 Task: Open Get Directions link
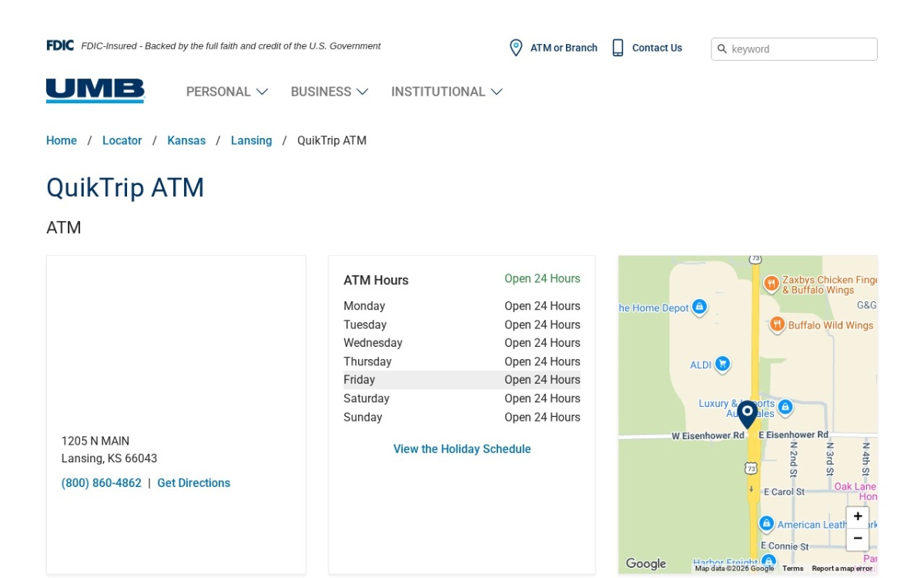coord(194,483)
